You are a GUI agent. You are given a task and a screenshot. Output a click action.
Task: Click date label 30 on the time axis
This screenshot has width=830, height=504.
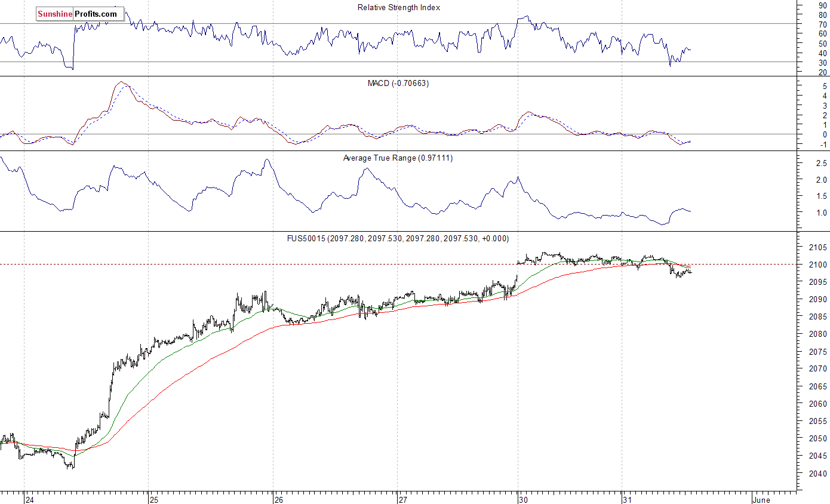click(523, 499)
